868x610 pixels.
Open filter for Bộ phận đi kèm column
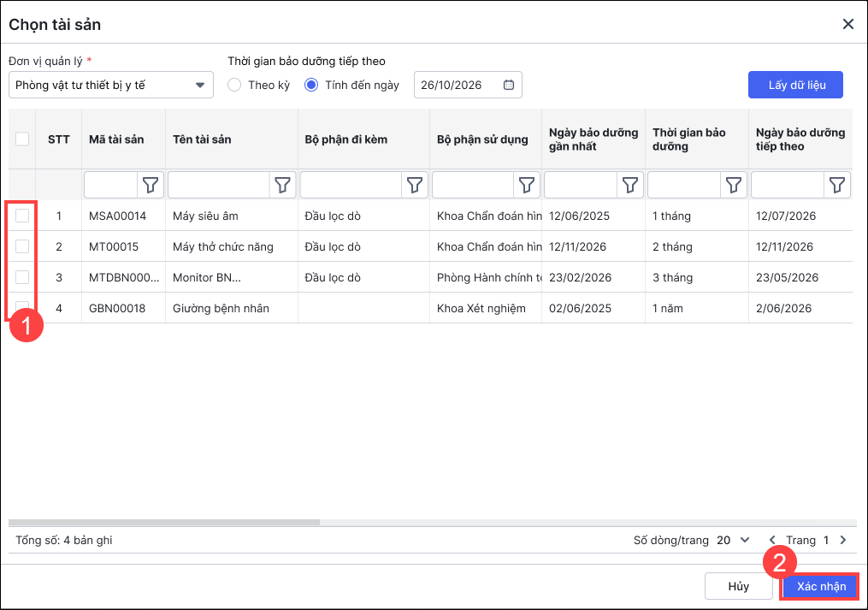pos(415,185)
